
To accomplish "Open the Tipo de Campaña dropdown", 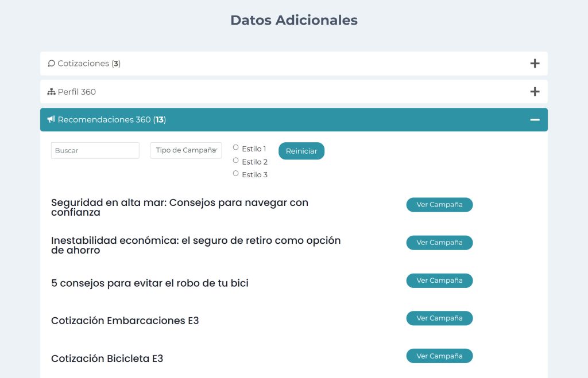I will [x=185, y=150].
